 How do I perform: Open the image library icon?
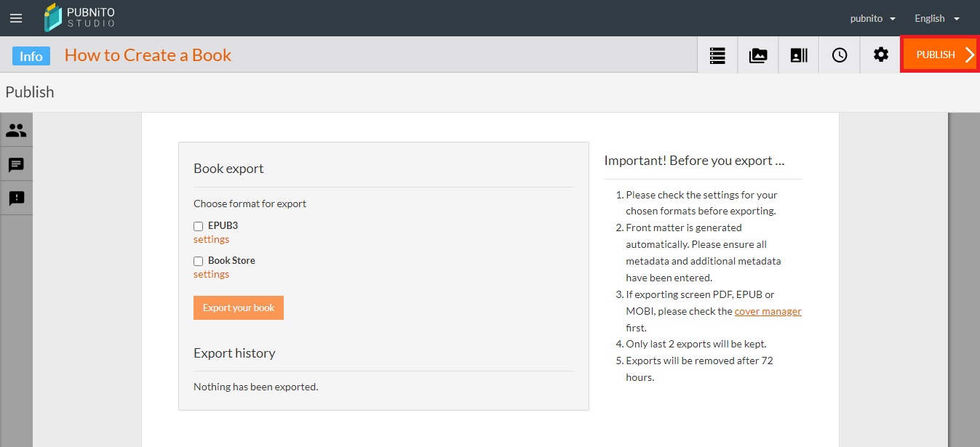pyautogui.click(x=758, y=55)
